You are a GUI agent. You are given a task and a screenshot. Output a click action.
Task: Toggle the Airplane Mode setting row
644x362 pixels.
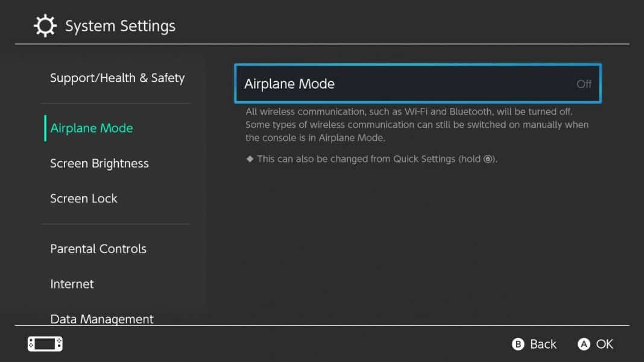point(417,84)
